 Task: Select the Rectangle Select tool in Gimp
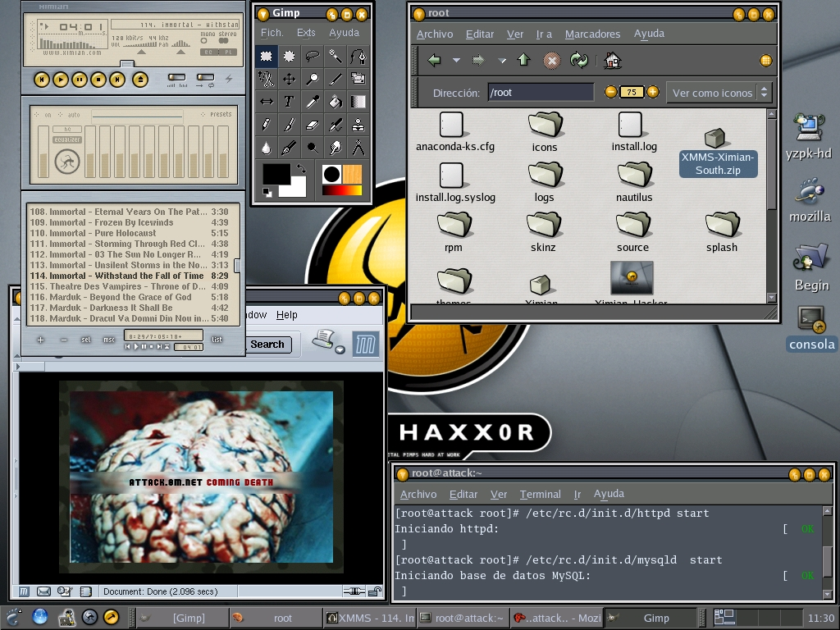point(266,56)
